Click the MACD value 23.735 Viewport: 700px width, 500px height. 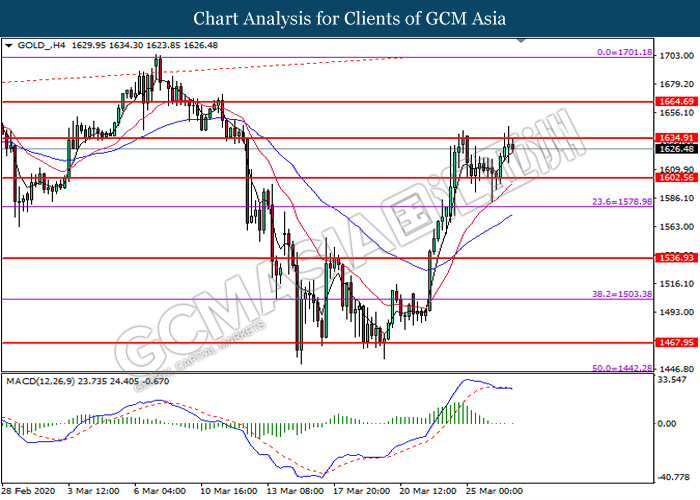click(x=91, y=382)
